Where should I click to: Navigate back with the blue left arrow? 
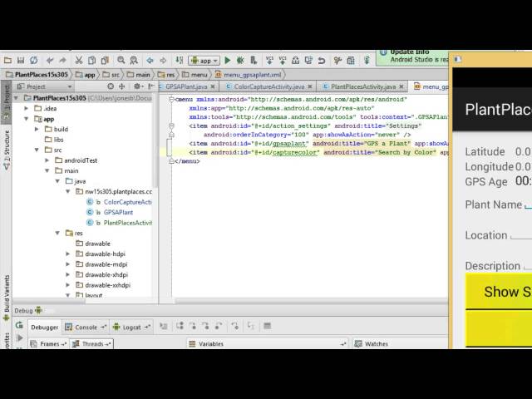point(150,61)
